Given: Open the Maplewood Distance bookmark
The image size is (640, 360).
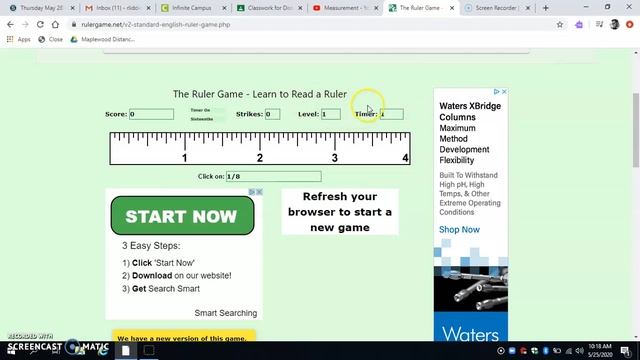Looking at the screenshot, I should pyautogui.click(x=103, y=39).
